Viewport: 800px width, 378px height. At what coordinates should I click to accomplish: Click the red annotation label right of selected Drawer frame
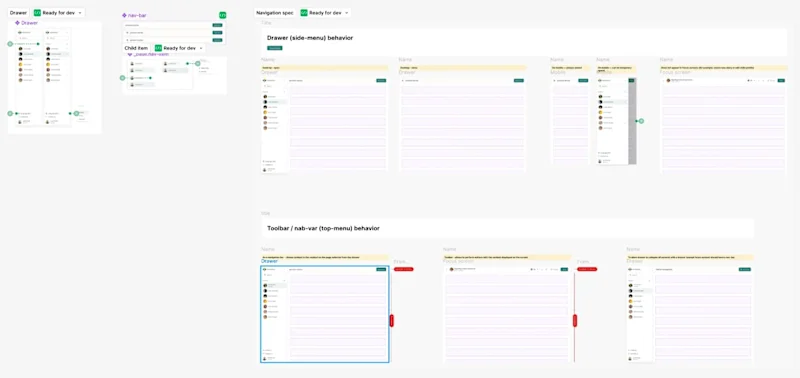click(x=404, y=269)
